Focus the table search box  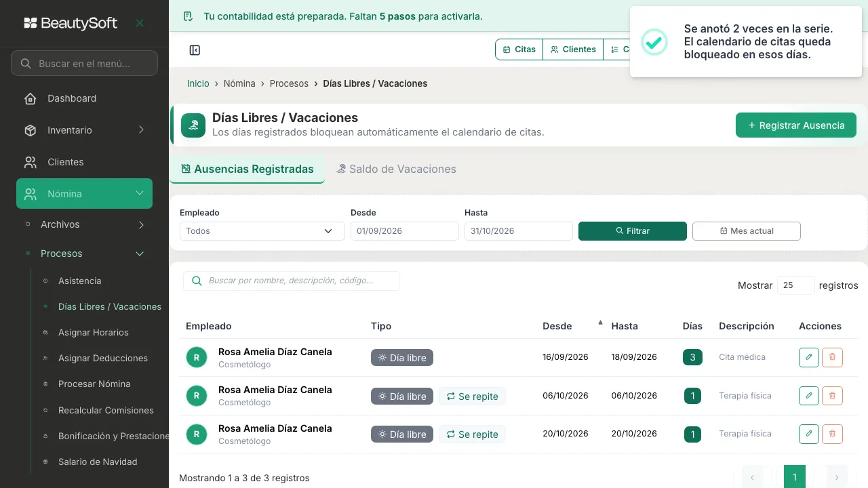click(292, 281)
